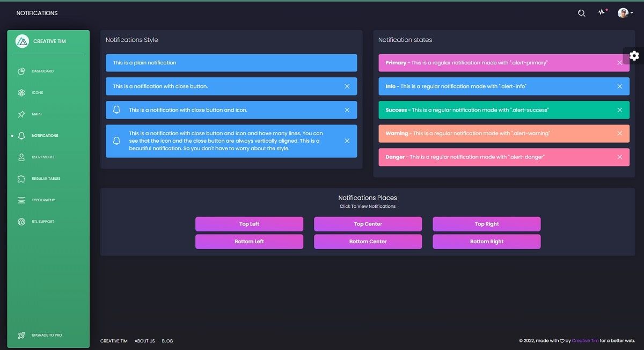The width and height of the screenshot is (644, 350).
Task: Open the user avatar dropdown menu
Action: coord(623,12)
